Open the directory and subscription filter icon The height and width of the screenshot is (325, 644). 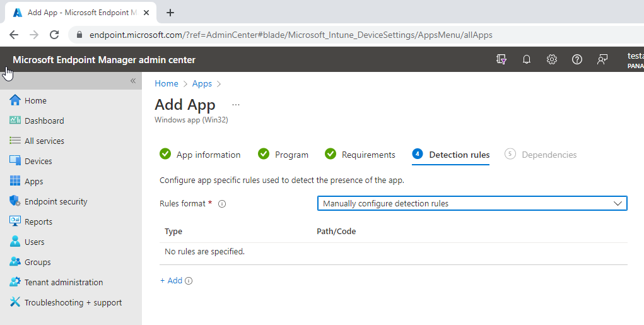tap(501, 59)
